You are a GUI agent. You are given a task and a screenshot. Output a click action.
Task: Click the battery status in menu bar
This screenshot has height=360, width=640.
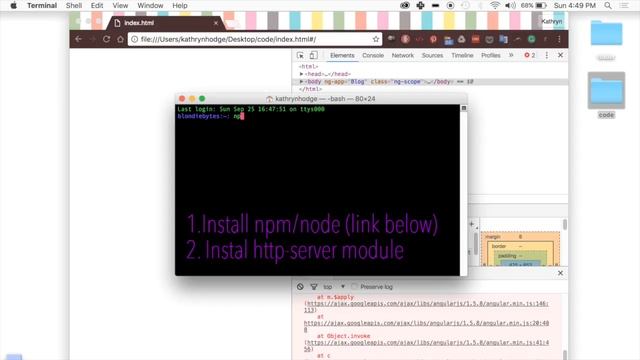[x=533, y=6]
